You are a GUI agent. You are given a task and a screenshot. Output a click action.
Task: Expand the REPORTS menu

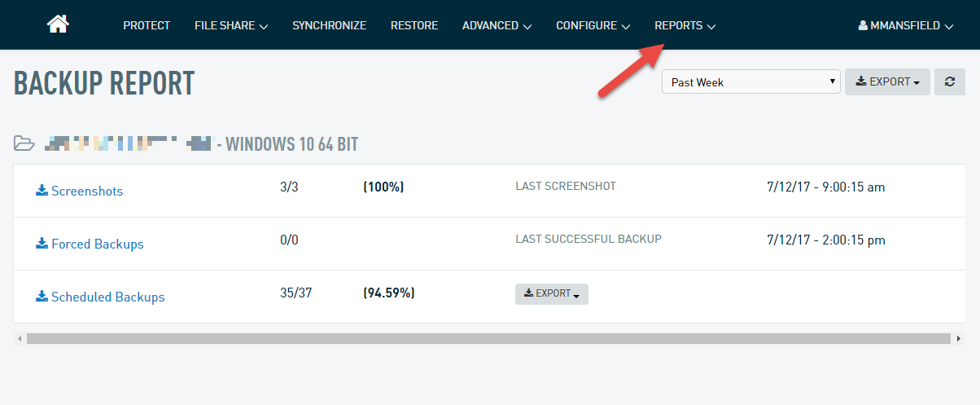[685, 25]
